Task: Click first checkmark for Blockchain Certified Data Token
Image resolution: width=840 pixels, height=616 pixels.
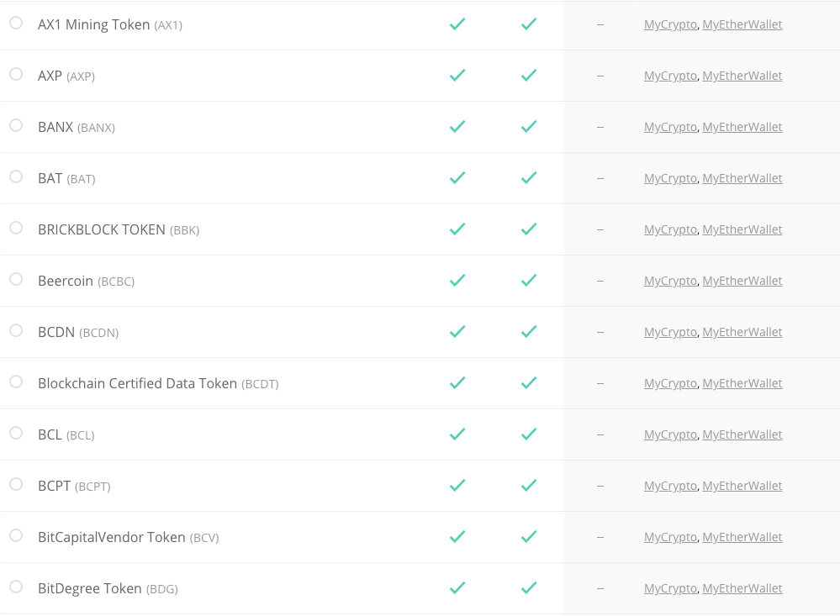Action: pyautogui.click(x=457, y=383)
